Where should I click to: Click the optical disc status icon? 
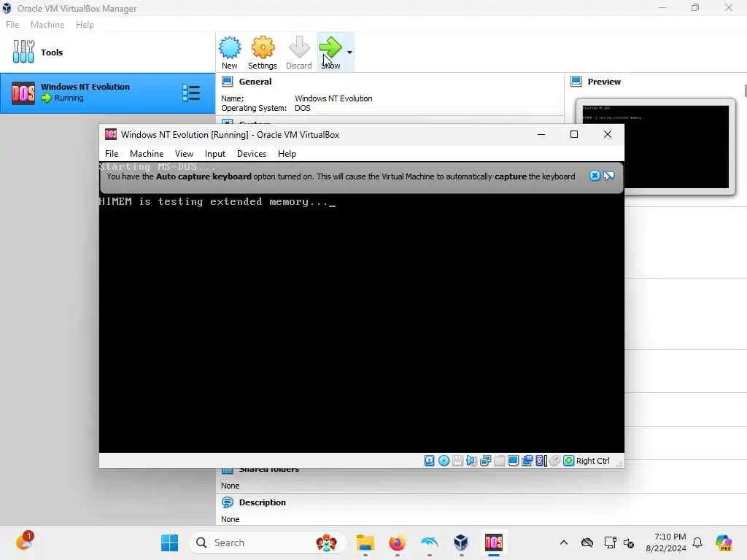(444, 461)
